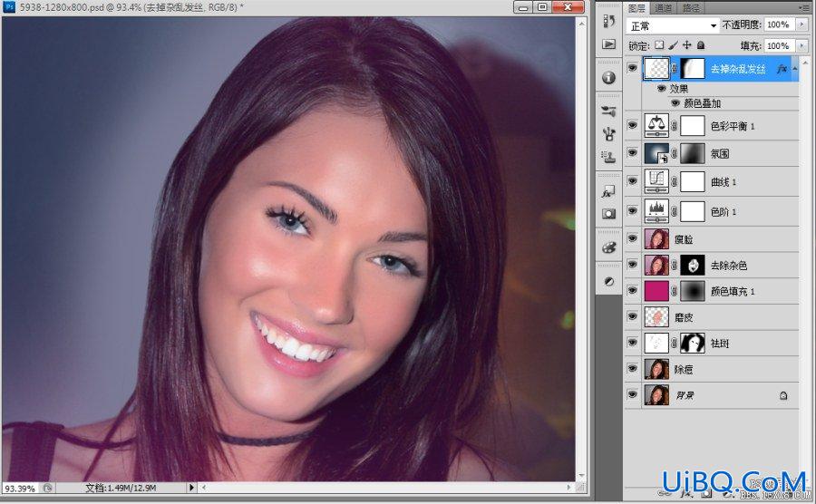Click the Photoshop icon in the document title bar

point(9,6)
